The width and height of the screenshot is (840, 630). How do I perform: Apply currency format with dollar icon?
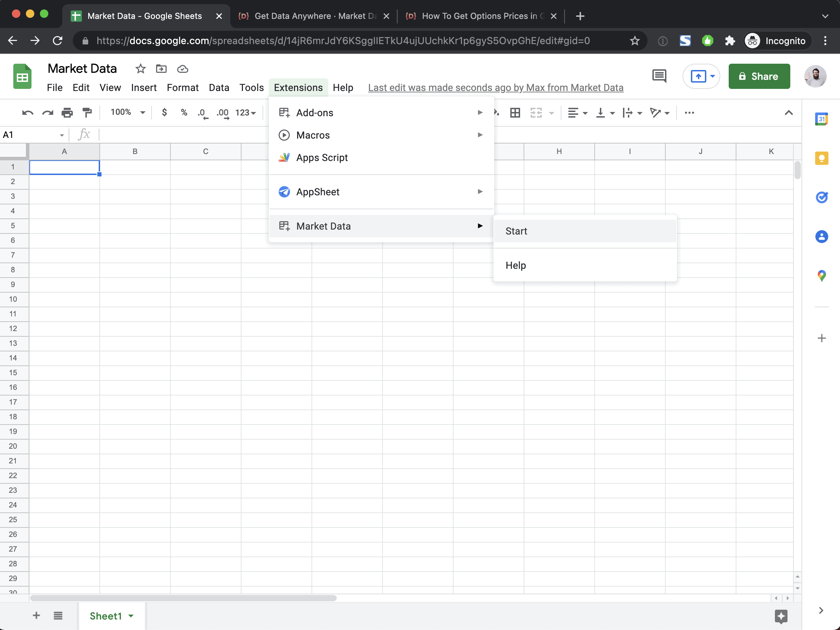click(164, 112)
